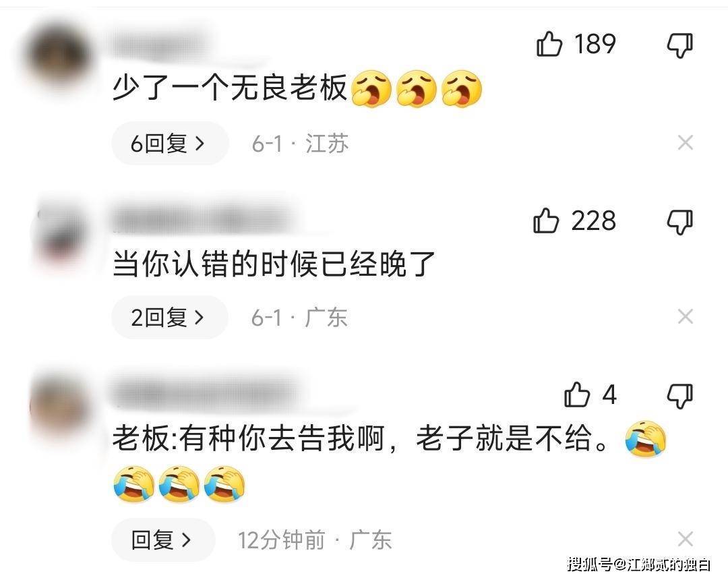Select comment text 当你认错的时候已经晚了

274,264
